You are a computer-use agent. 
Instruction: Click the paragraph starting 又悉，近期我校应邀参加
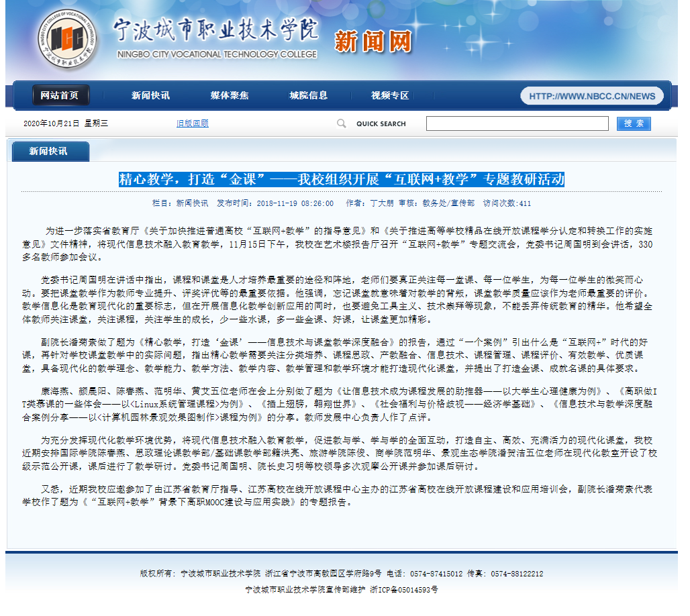[338, 495]
